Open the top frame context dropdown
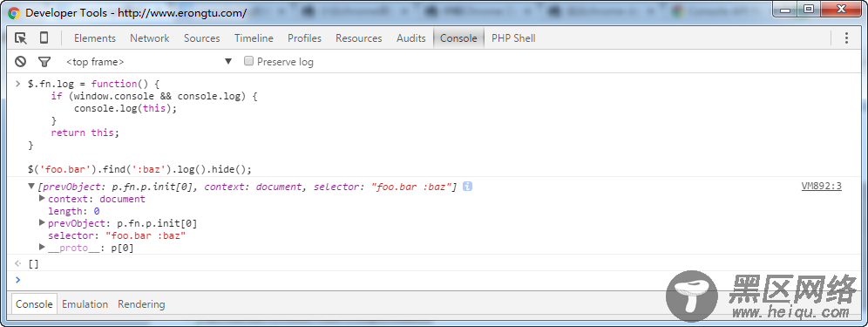The height and width of the screenshot is (327, 868). [x=150, y=62]
